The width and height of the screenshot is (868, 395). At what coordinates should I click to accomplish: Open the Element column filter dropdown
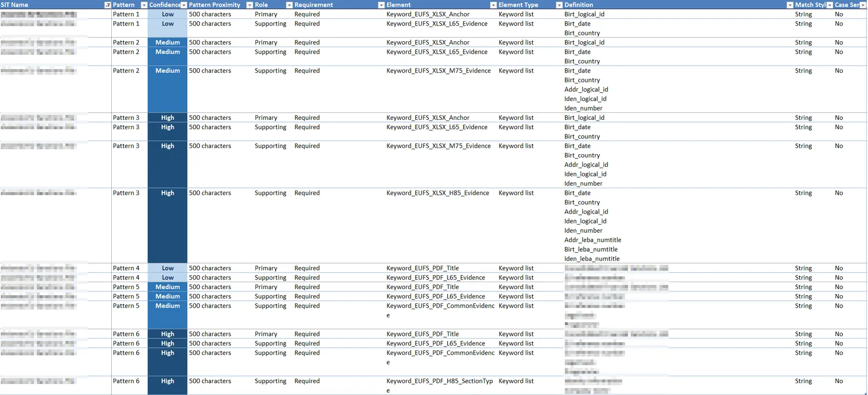pos(493,5)
